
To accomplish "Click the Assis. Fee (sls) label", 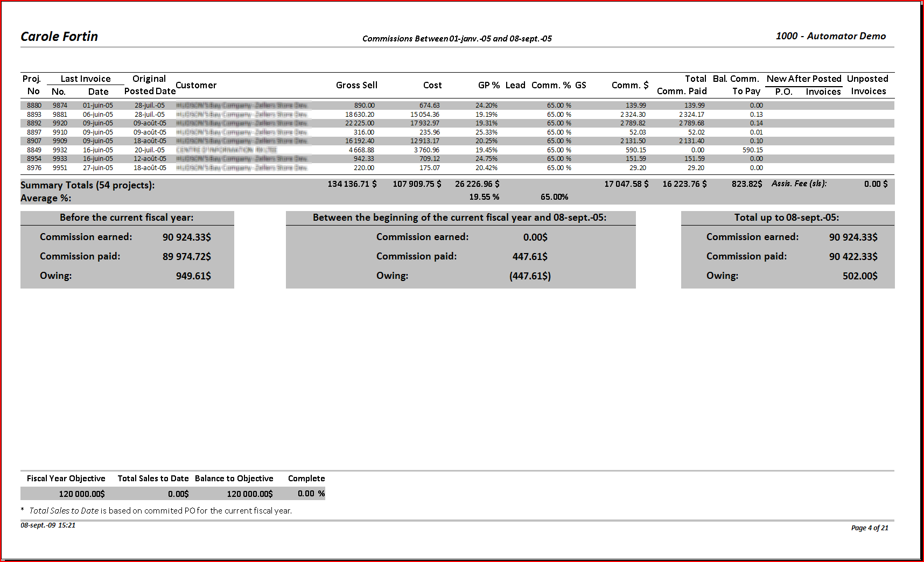I will (799, 184).
